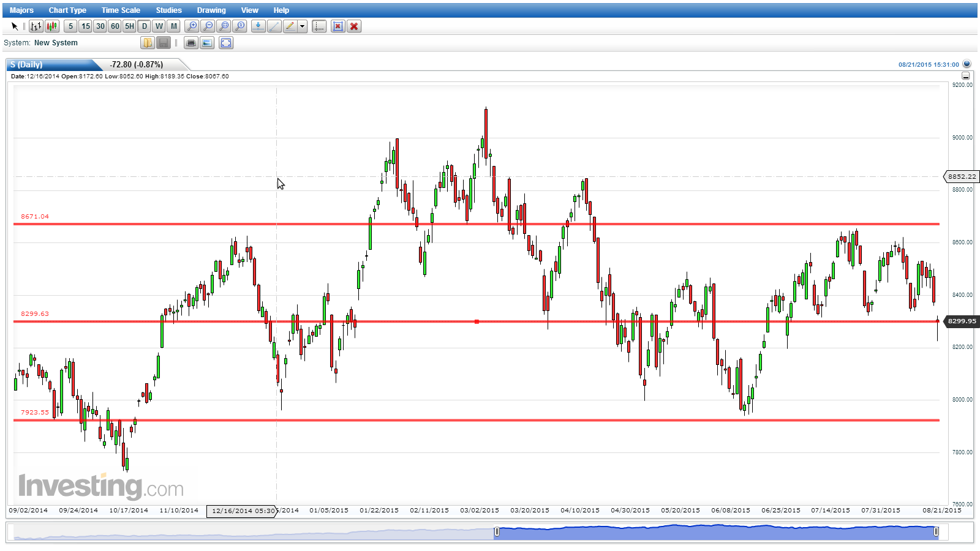Click the blue globe icon near timestamp
980x551 pixels.
coord(967,64)
